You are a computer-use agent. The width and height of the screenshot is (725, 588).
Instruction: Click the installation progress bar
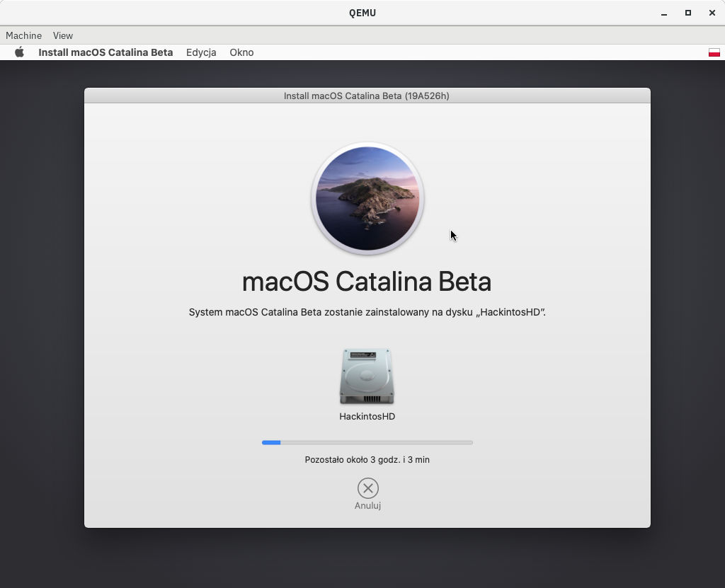point(367,442)
